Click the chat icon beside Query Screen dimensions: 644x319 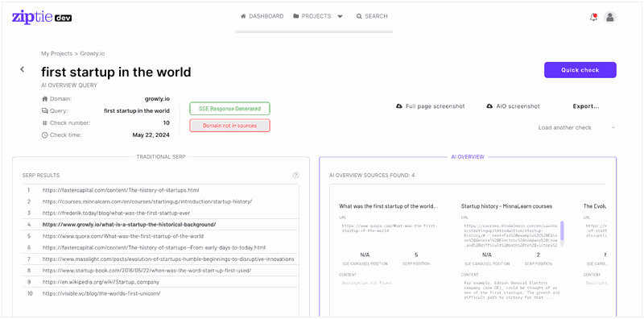(x=45, y=111)
